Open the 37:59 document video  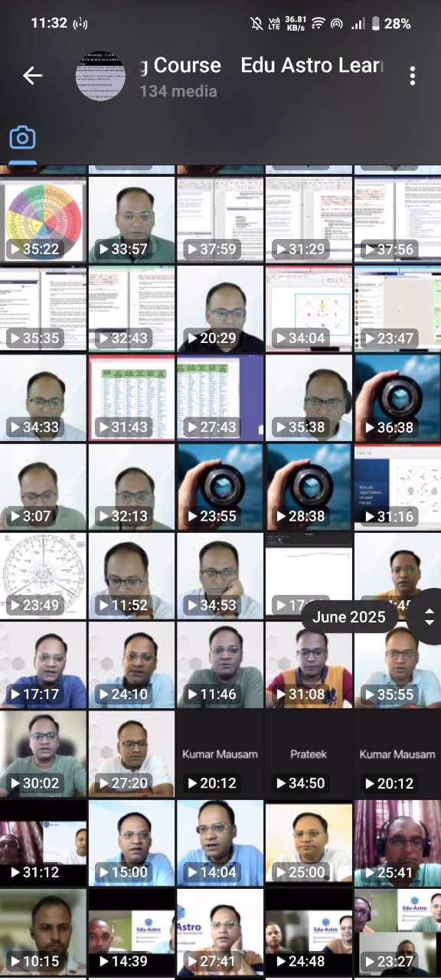(x=220, y=219)
